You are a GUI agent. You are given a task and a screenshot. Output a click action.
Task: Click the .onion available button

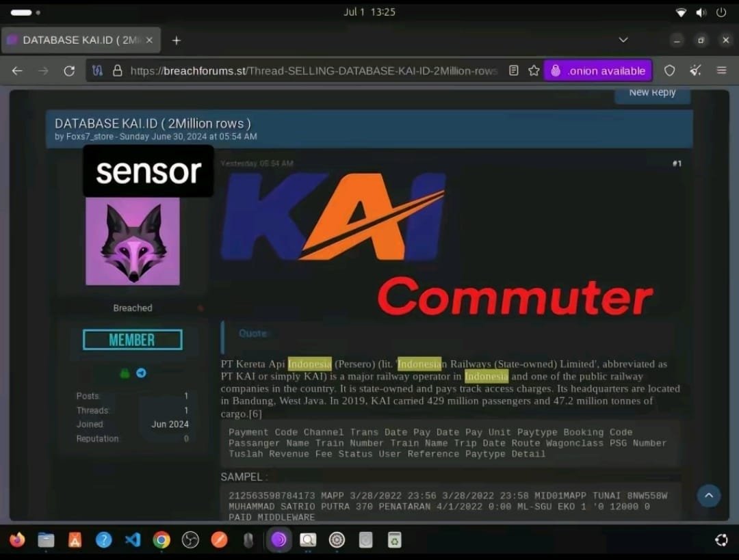pos(598,70)
